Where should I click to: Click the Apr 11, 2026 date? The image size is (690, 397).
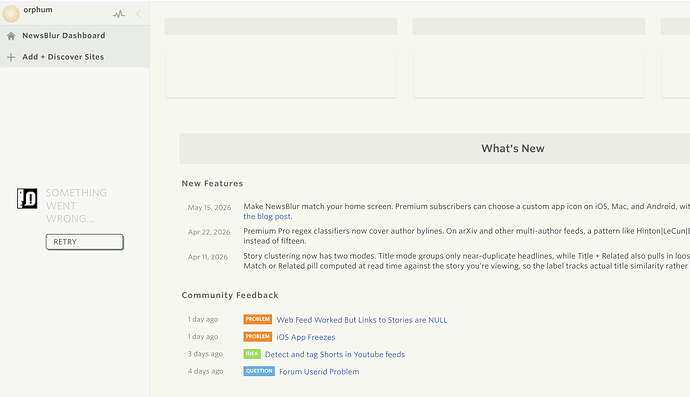[208, 257]
